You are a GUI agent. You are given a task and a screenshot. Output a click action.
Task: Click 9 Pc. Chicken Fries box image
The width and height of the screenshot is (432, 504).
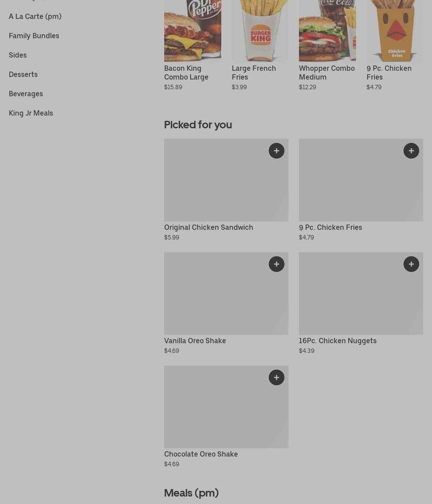(x=395, y=30)
